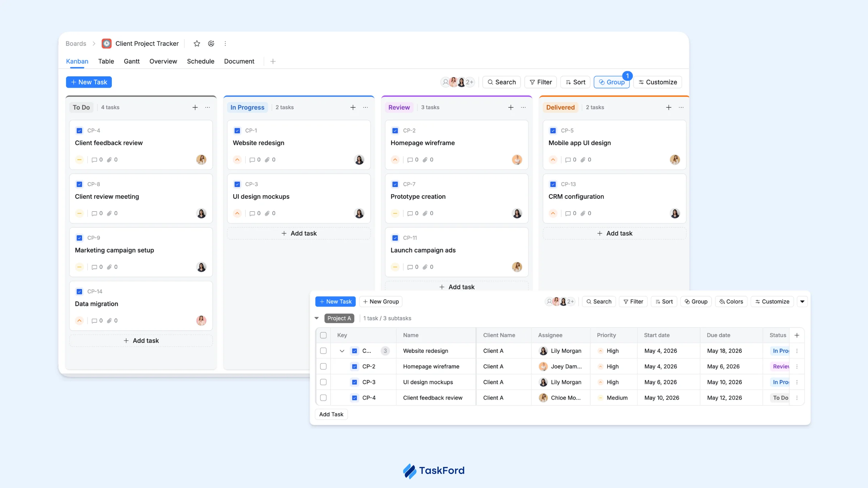Click the priority icon on Client feedback review card

80,160
